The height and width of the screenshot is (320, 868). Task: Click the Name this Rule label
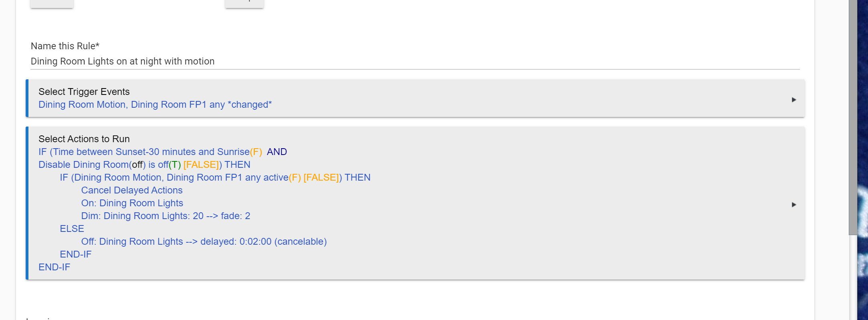pos(65,46)
